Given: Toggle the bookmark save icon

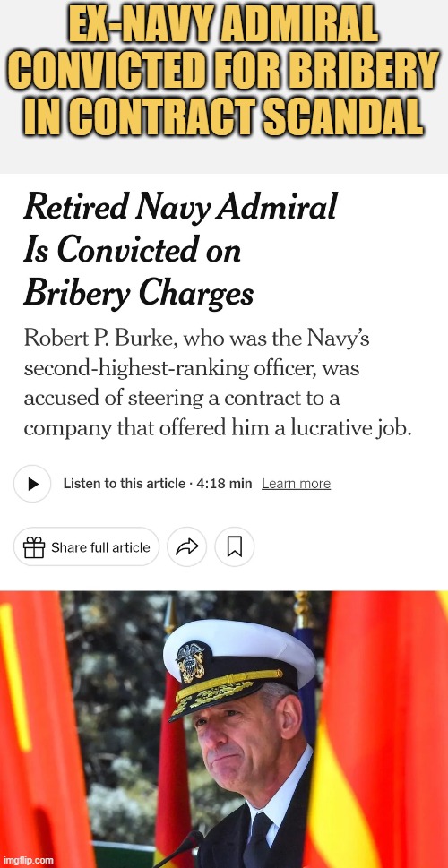Looking at the screenshot, I should [235, 547].
